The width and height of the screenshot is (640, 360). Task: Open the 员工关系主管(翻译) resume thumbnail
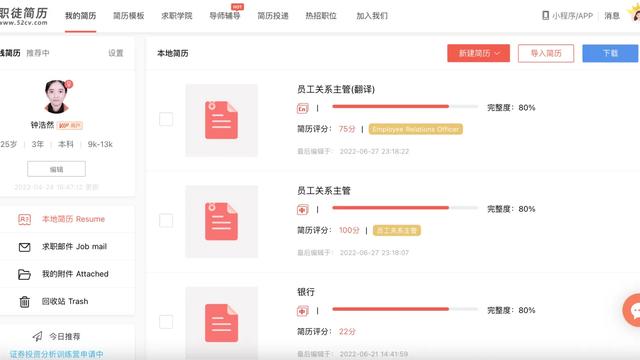point(222,120)
